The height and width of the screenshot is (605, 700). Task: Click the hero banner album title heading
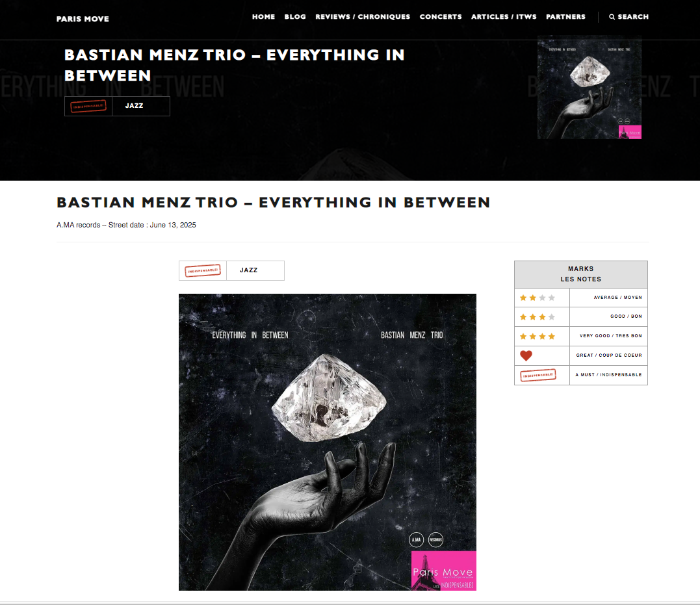tap(235, 65)
